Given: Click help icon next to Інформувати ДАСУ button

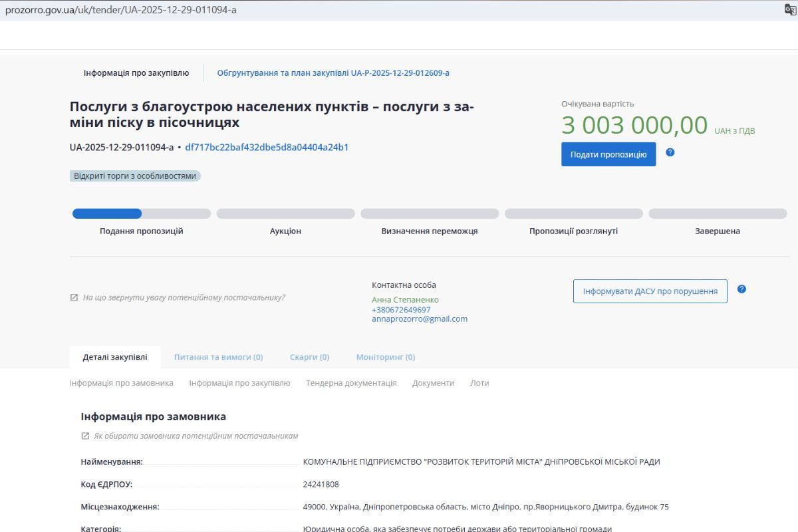Looking at the screenshot, I should click(741, 290).
